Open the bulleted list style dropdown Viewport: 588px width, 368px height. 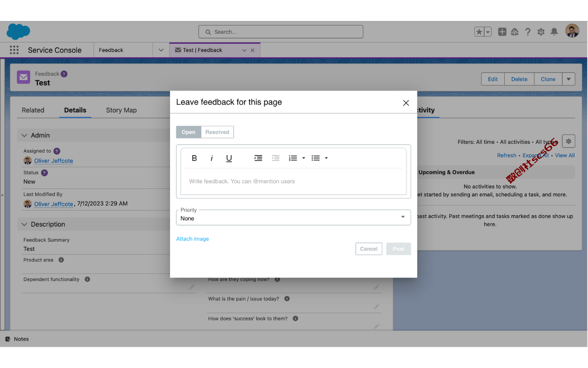click(x=326, y=158)
